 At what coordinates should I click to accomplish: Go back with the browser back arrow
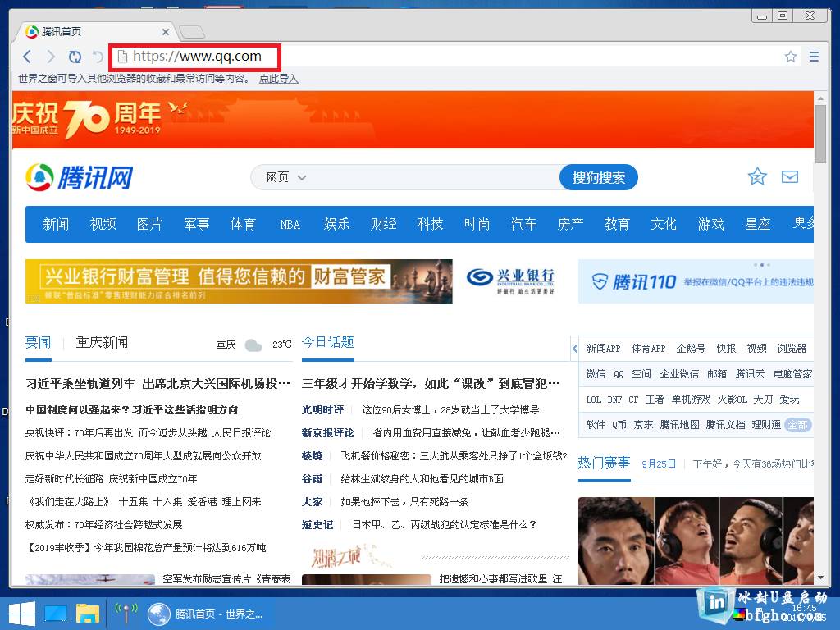[x=27, y=57]
